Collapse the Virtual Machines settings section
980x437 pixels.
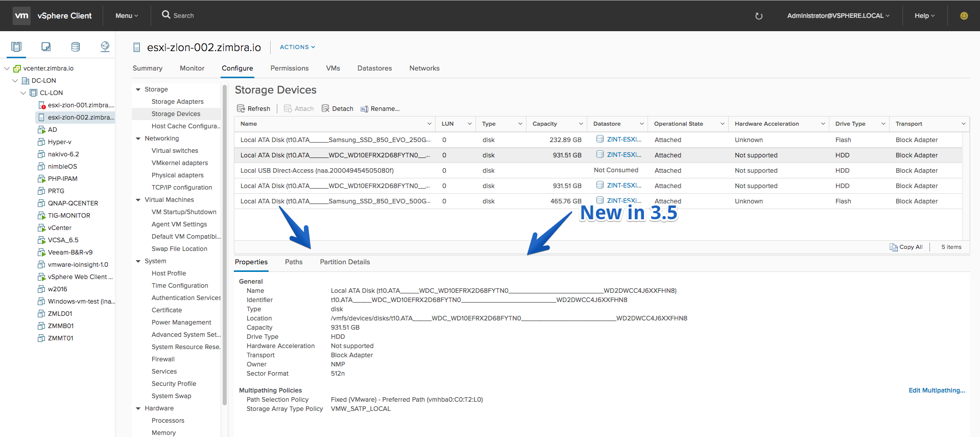(138, 200)
